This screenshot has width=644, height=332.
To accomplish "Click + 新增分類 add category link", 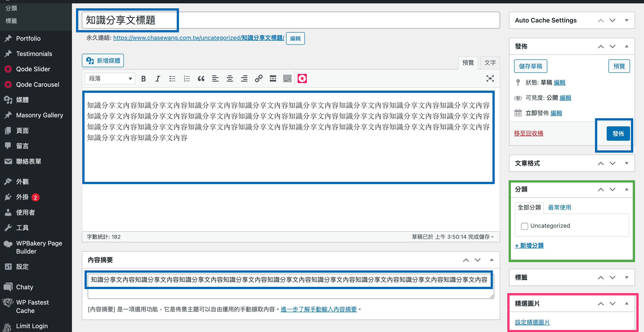I will click(x=529, y=245).
